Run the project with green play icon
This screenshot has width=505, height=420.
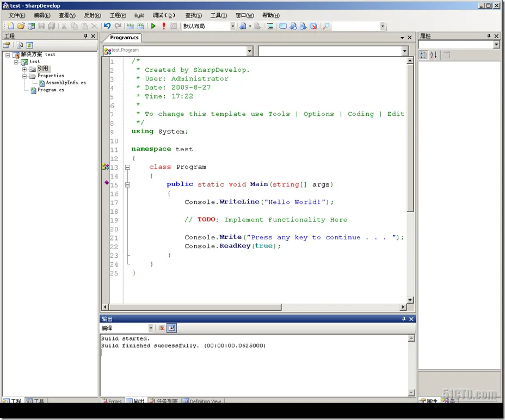pyautogui.click(x=153, y=26)
